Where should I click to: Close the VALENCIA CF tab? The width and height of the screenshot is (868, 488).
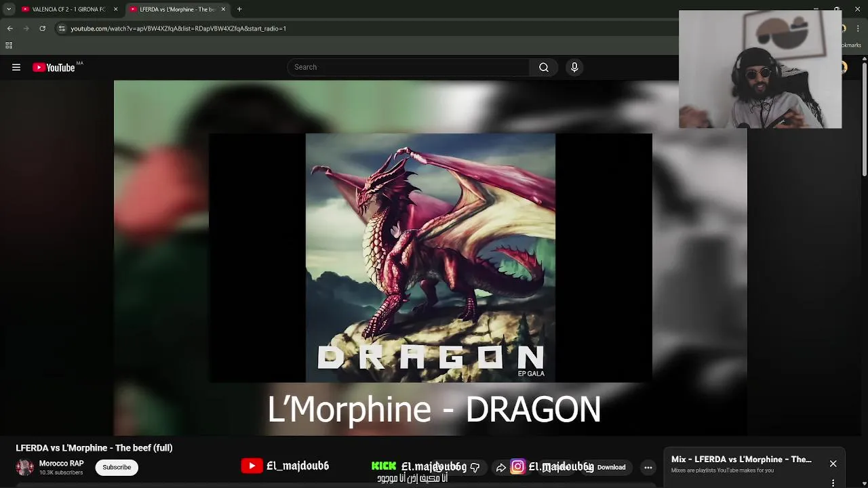point(115,9)
